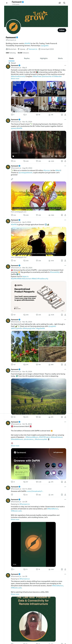
Task: Like the Mar 28, 2024 DePPs post
Action: pos(37,315)
